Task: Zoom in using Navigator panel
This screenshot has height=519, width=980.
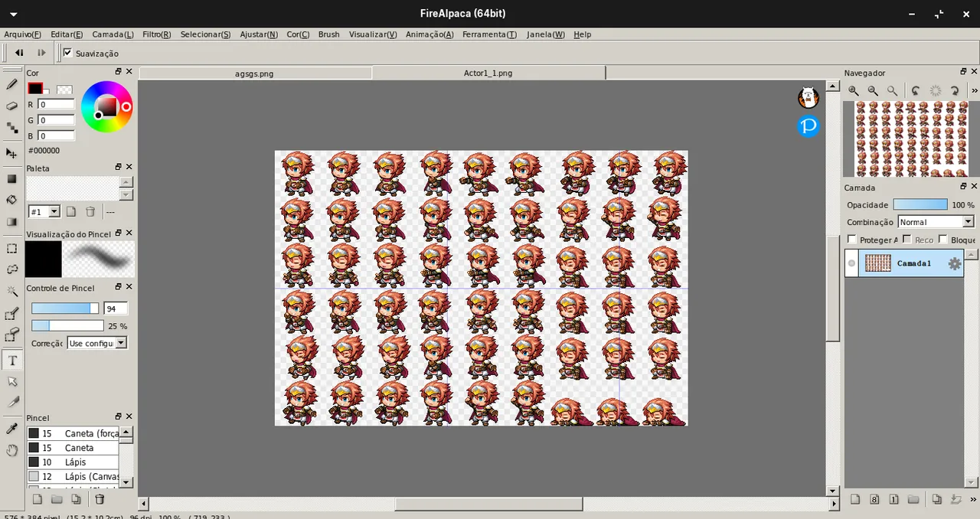Action: coord(854,90)
